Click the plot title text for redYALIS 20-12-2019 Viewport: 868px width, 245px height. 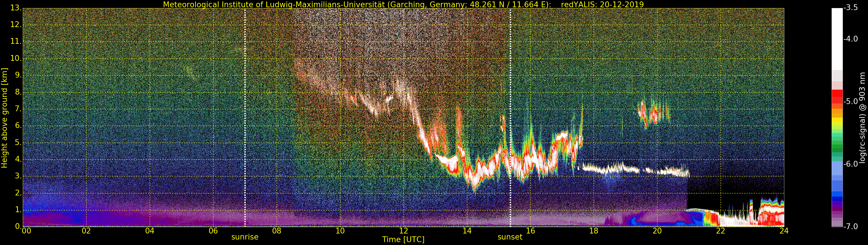click(x=403, y=4)
